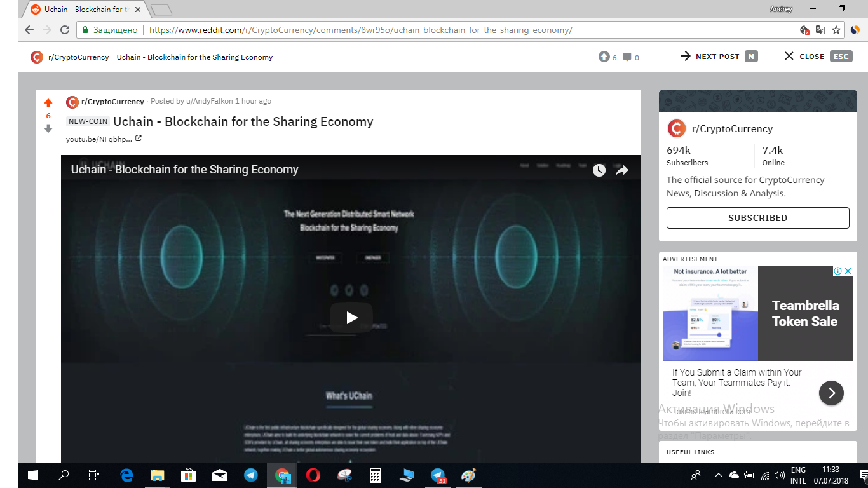
Task: Open Opera browser from the taskbar
Action: [313, 475]
